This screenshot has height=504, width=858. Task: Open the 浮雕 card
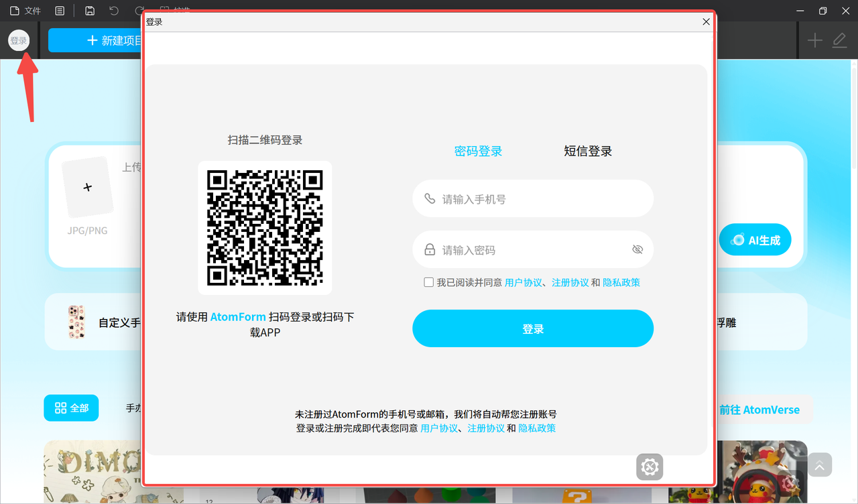(x=761, y=322)
